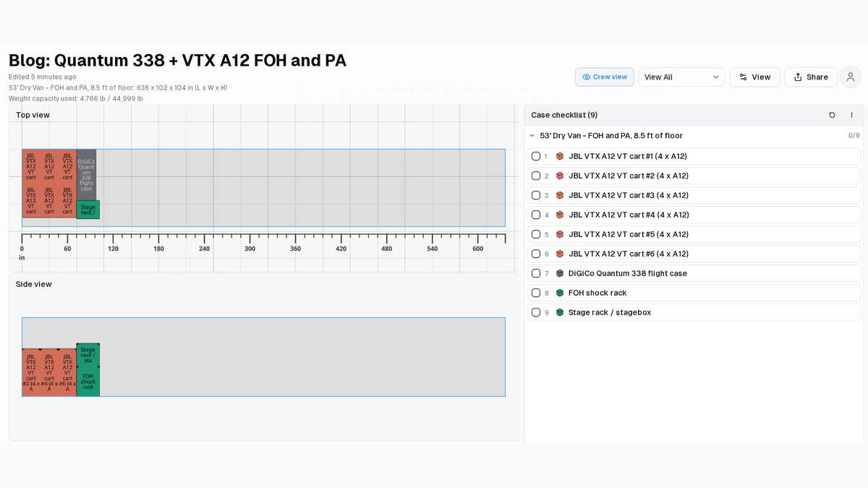Click the gray cube icon for DiGiCo flight case
The image size is (868, 488).
pyautogui.click(x=560, y=273)
